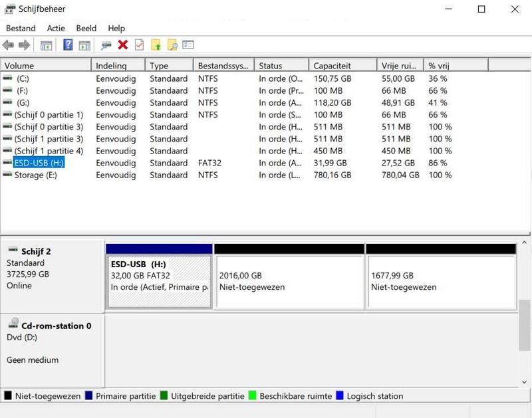Click the Cd-rom-station 0 label panel

[x=53, y=350]
